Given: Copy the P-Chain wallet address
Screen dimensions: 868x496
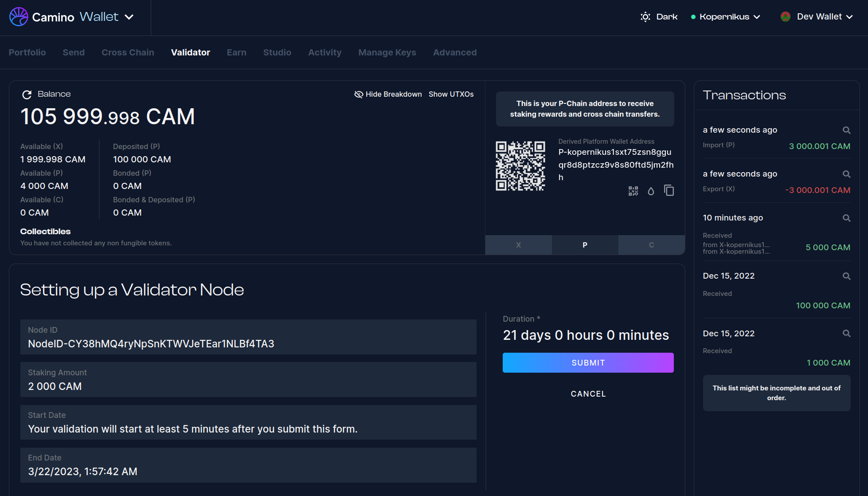Looking at the screenshot, I should (669, 190).
